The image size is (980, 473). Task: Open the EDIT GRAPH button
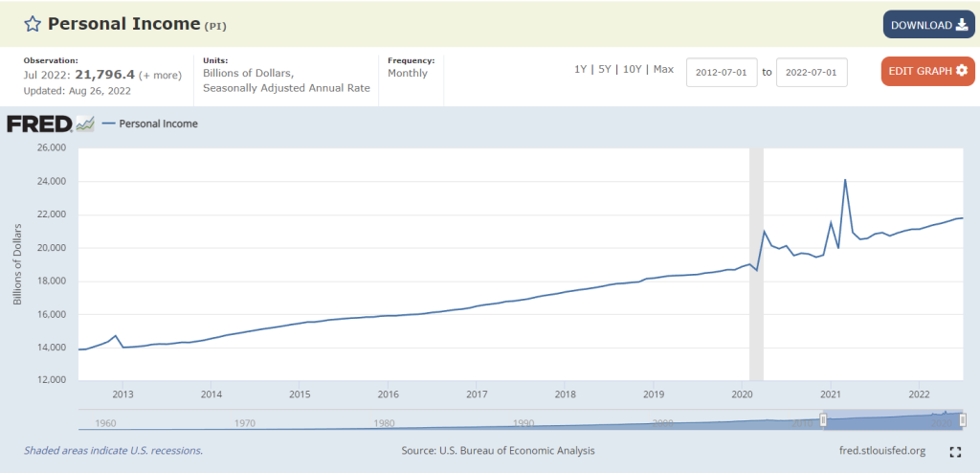(x=927, y=71)
